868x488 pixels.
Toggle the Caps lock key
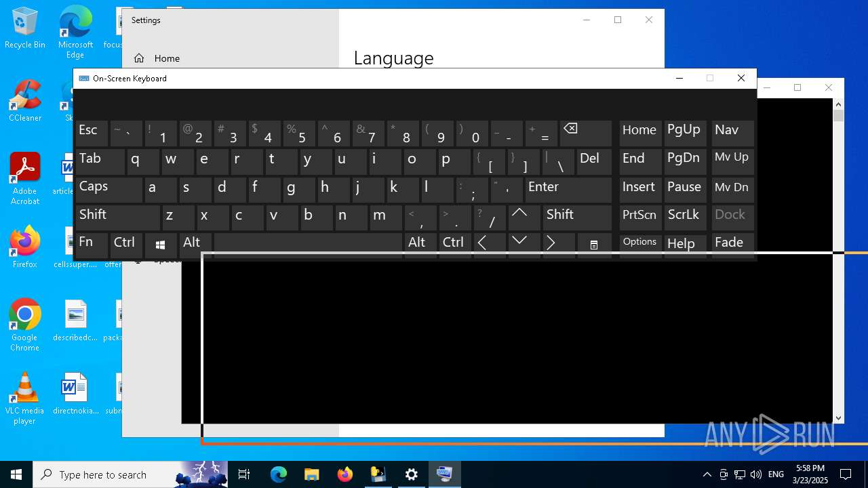(108, 189)
